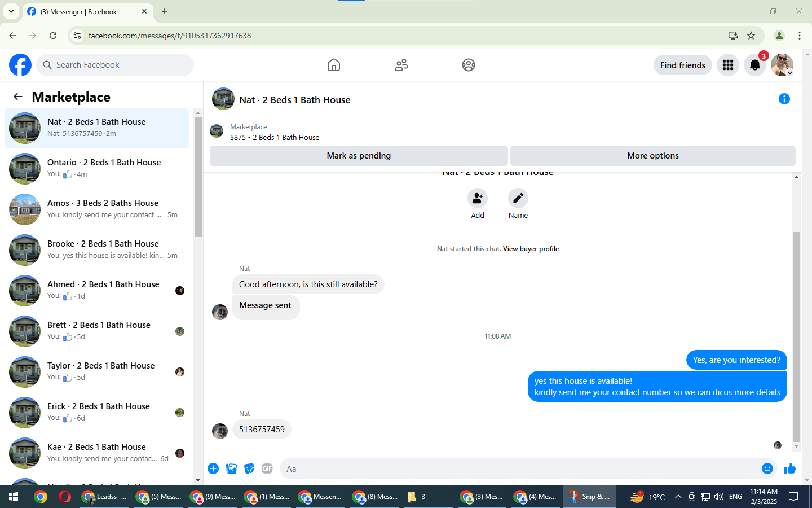Viewport: 812px width, 508px height.
Task: Open the Groups icon in top navigation
Action: click(x=469, y=65)
